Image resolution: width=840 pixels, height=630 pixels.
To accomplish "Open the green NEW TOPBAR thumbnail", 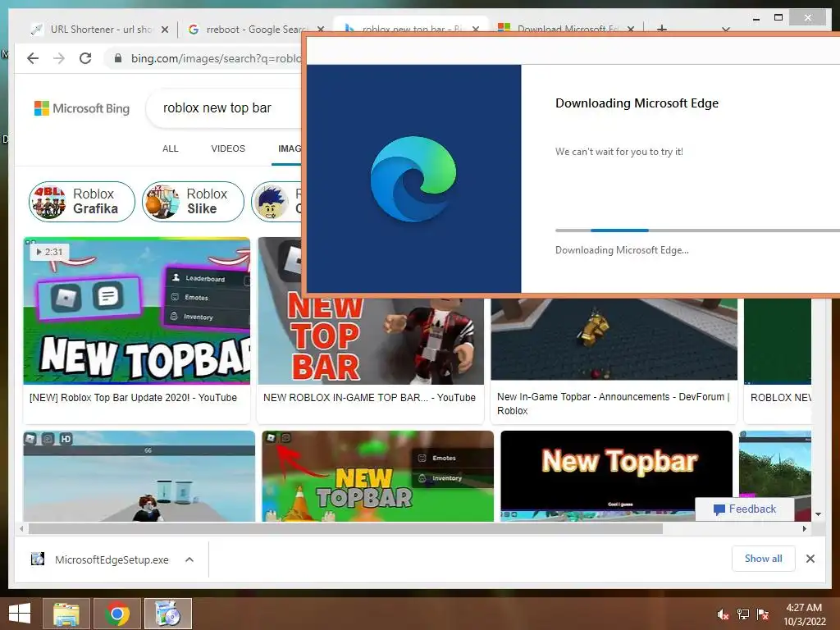I will (x=377, y=476).
